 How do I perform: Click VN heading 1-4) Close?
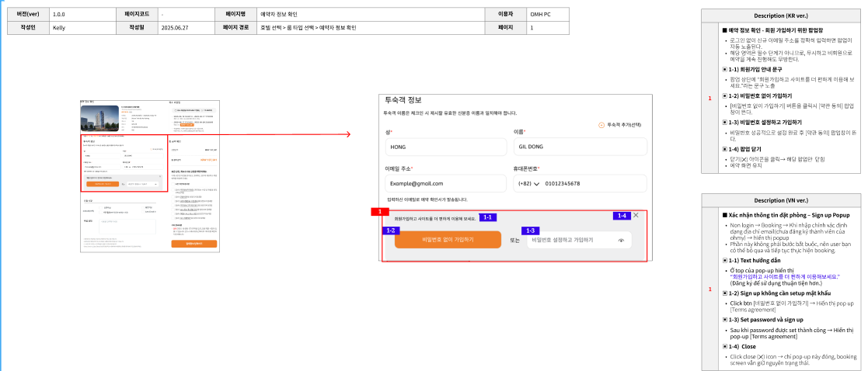coord(738,347)
